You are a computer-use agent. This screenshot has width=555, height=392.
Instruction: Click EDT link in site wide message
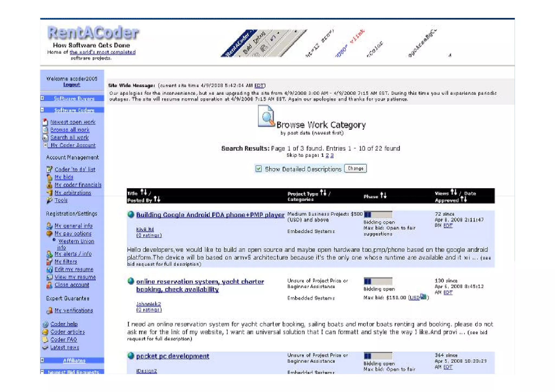pos(259,86)
